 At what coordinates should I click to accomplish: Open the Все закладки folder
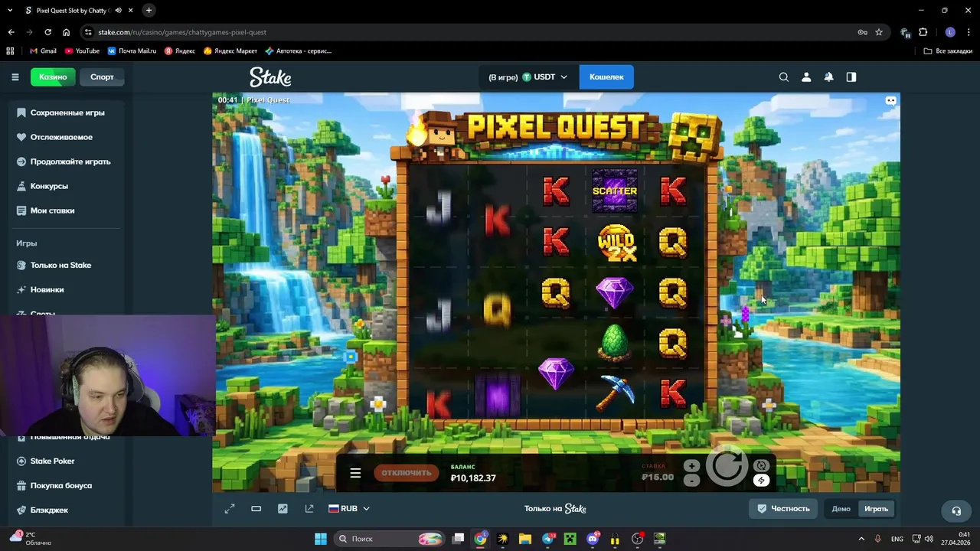tap(948, 51)
